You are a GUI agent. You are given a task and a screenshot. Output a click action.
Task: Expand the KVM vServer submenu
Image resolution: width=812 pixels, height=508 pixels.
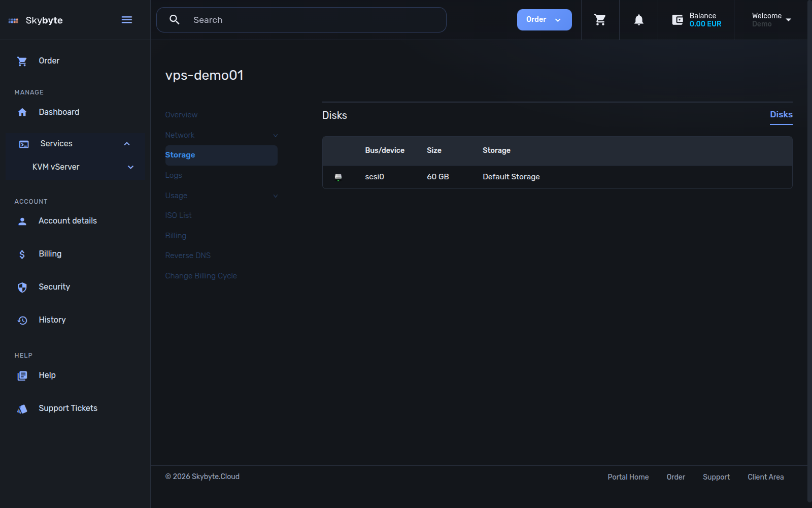130,167
